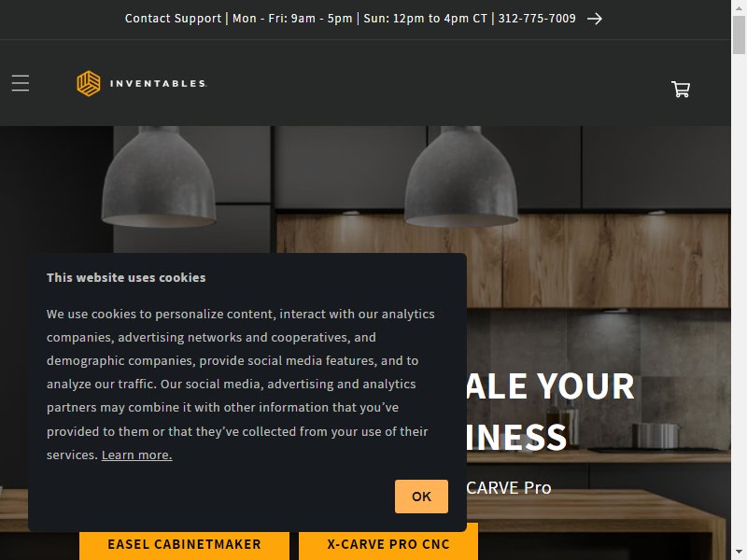Click the "ALE YOUR" hero headline
Screen dimensions: 747x560
point(550,385)
